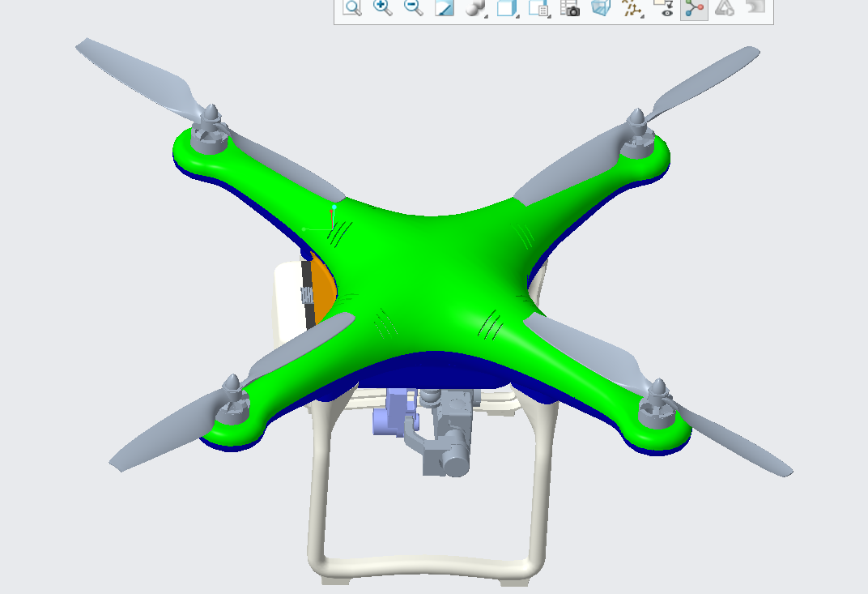The height and width of the screenshot is (594, 868).
Task: Click the camera snapshot icon in the toolbar
Action: [x=570, y=8]
